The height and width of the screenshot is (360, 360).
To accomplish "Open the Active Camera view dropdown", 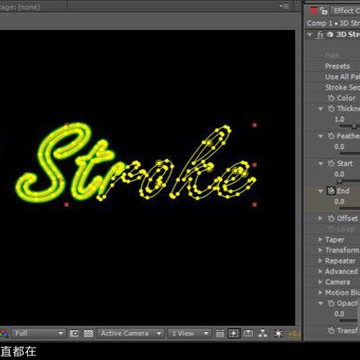I will [131, 333].
